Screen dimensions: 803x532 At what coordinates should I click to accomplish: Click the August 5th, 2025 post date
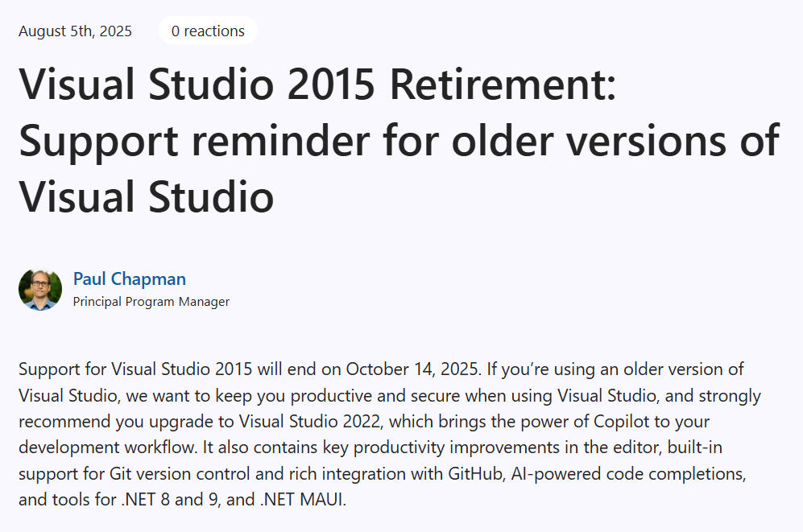[x=75, y=31]
